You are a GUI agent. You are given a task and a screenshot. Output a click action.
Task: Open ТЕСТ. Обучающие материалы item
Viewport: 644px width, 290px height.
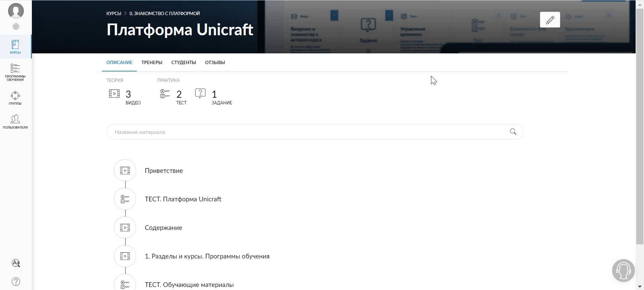189,285
